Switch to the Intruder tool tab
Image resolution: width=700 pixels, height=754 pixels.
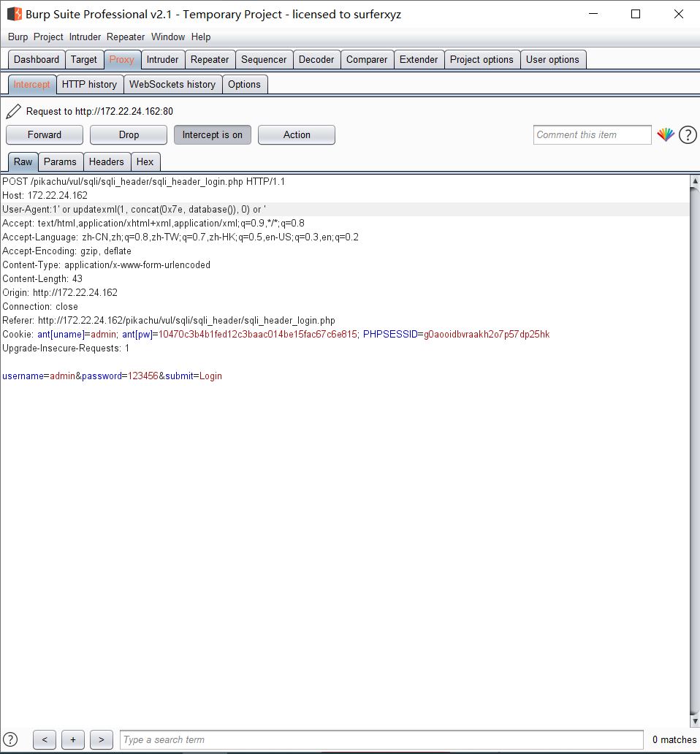[162, 60]
